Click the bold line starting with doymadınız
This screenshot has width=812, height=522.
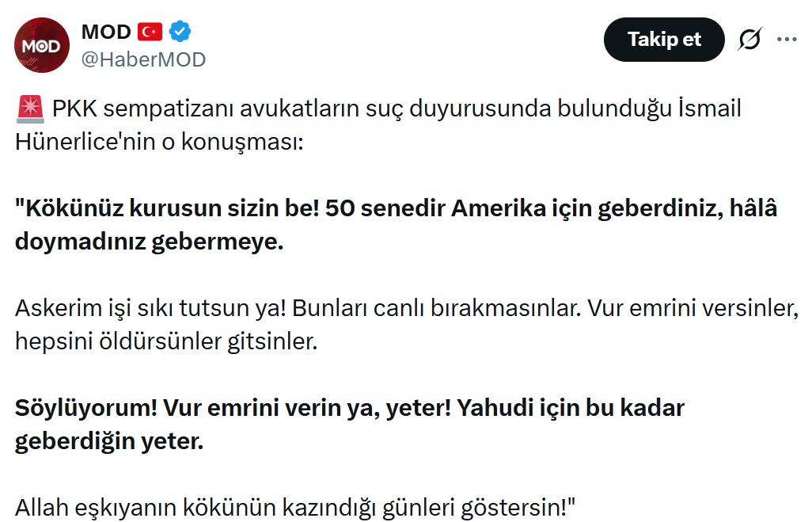pyautogui.click(x=149, y=242)
